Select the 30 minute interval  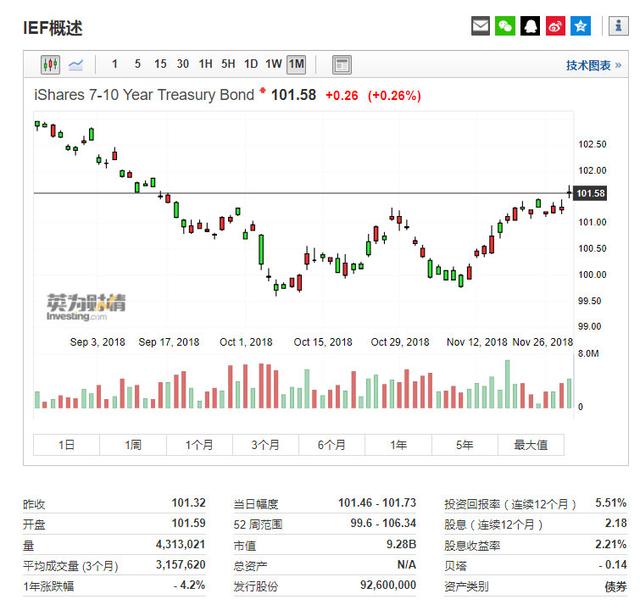[182, 64]
